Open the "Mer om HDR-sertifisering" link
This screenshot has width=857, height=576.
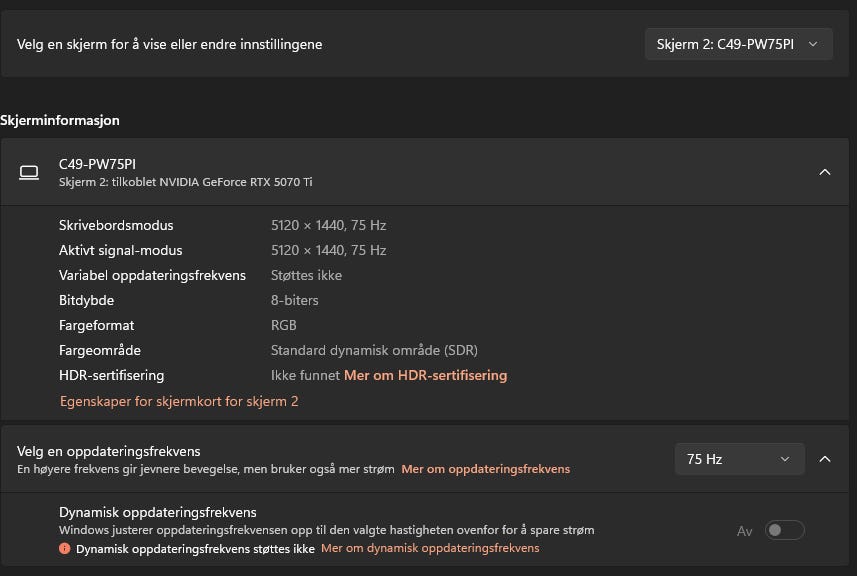pos(425,375)
